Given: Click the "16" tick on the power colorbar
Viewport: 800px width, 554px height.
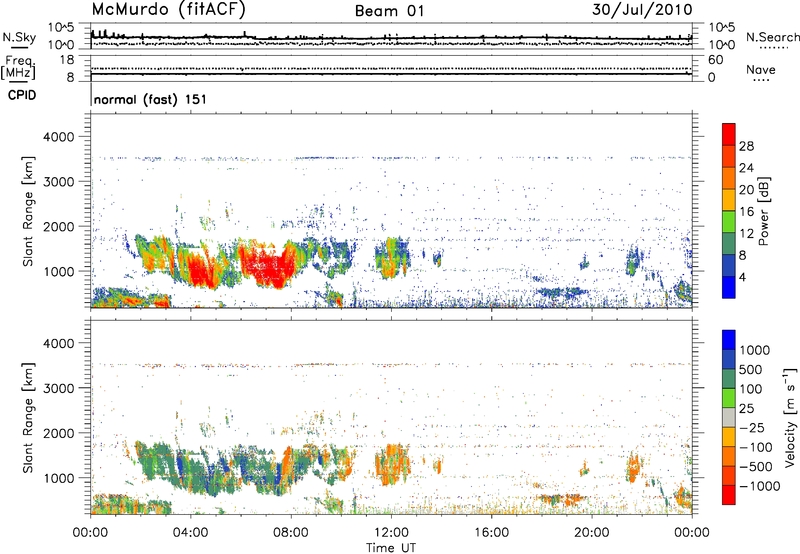Looking at the screenshot, I should click(746, 212).
